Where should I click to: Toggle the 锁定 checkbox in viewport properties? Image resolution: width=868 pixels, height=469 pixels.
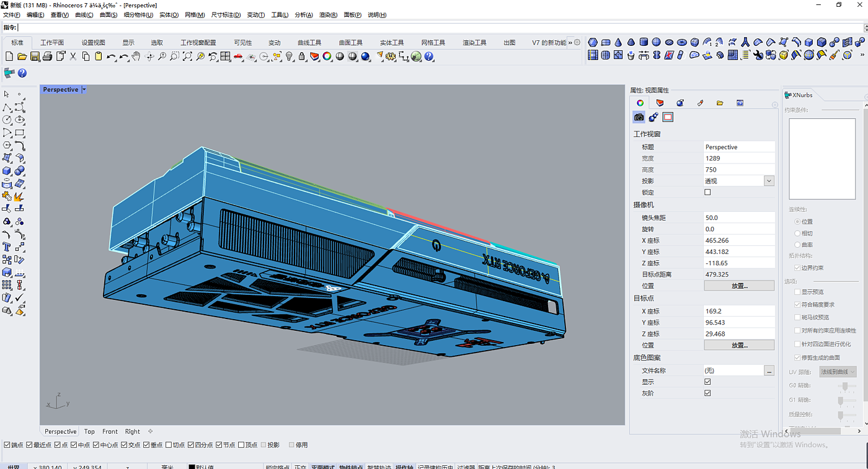[x=707, y=192]
